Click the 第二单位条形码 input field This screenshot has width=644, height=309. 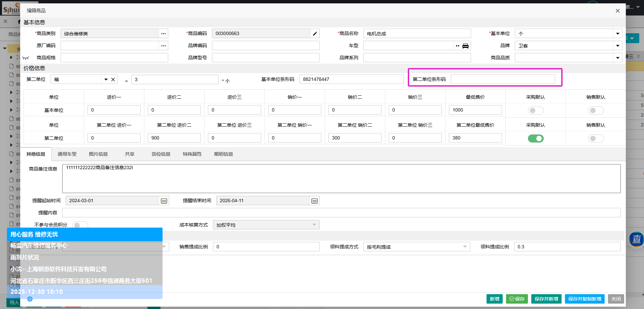click(x=503, y=80)
